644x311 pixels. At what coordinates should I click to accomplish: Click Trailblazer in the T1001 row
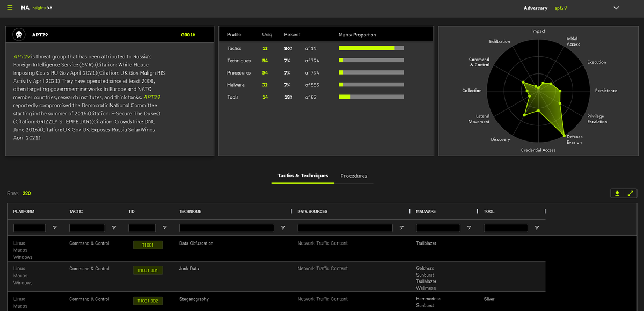pyautogui.click(x=426, y=243)
